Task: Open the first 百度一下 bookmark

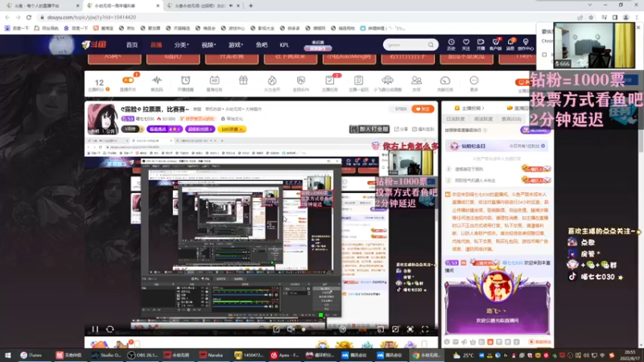Action: (x=16, y=28)
